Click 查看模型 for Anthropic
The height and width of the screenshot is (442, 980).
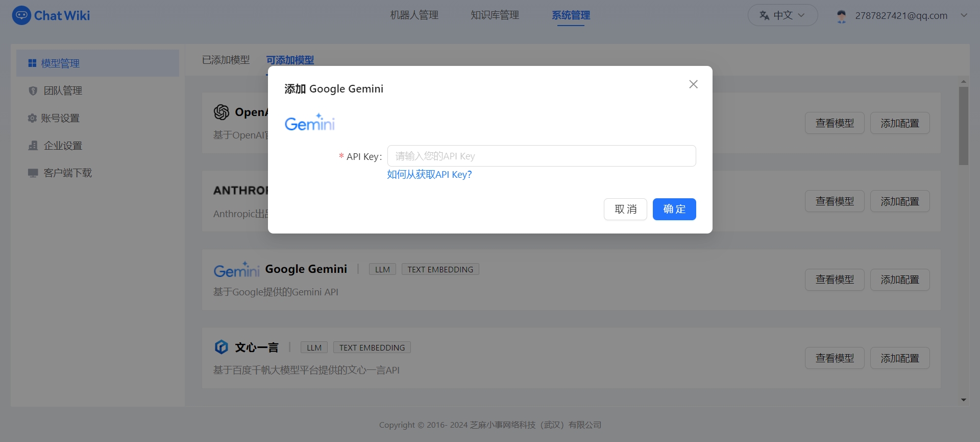click(x=835, y=201)
